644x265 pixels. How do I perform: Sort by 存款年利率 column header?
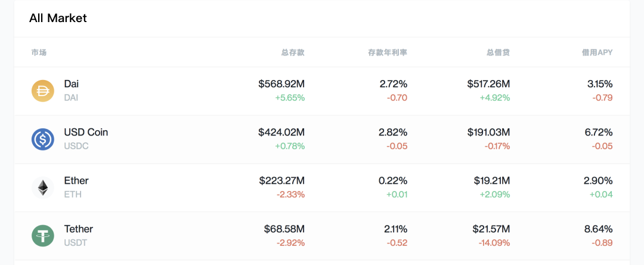coord(388,52)
